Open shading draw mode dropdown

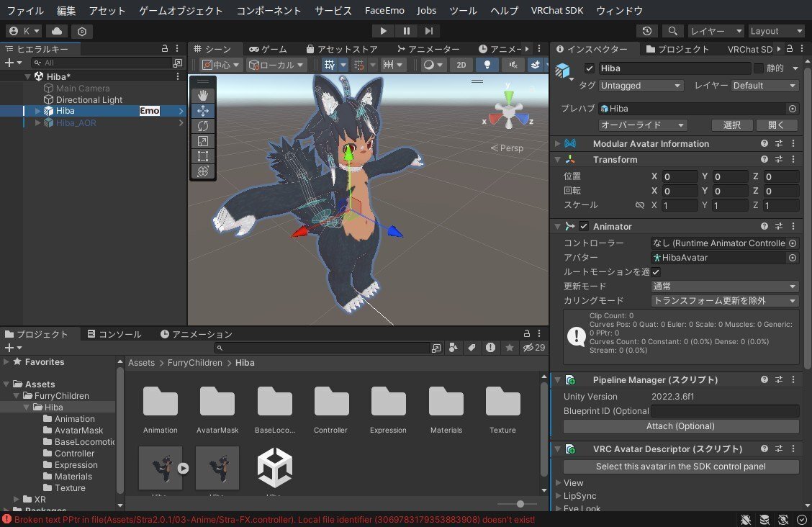pos(433,65)
